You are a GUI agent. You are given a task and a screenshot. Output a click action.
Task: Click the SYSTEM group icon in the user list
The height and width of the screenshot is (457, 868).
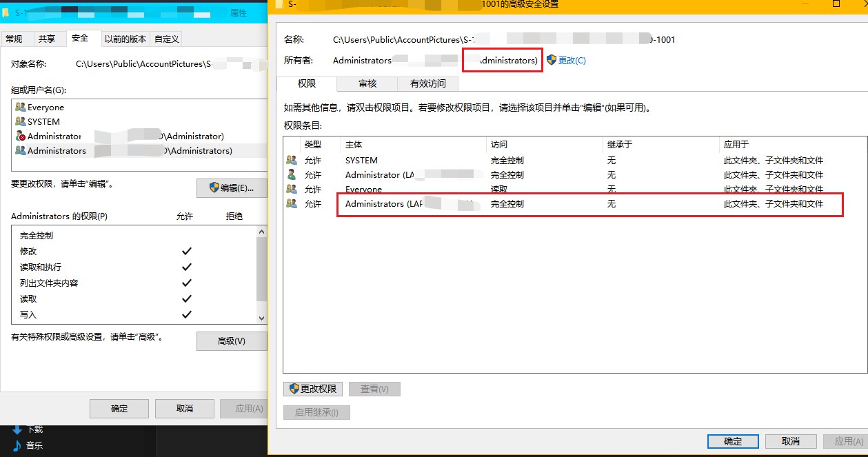[x=20, y=122]
